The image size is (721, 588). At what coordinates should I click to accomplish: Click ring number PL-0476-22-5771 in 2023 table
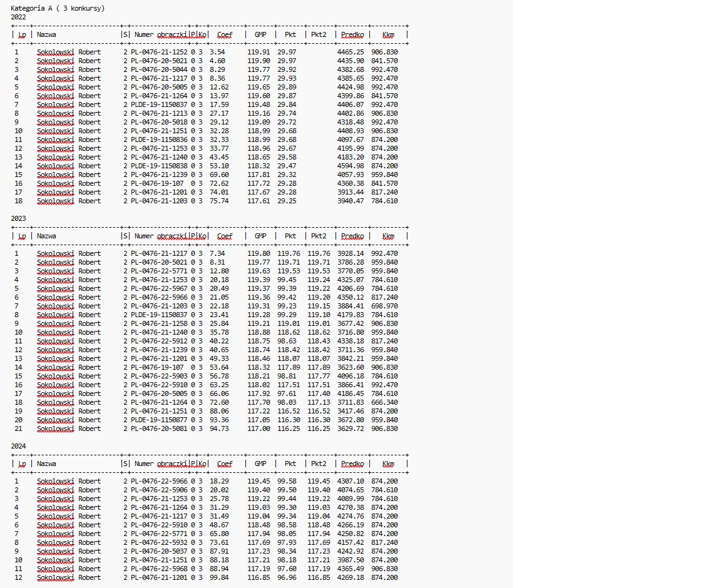[159, 271]
